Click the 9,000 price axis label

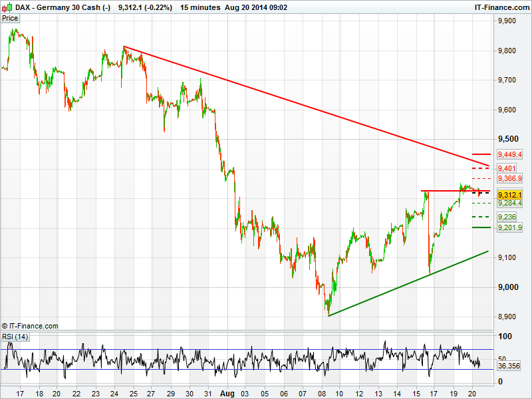coord(508,287)
